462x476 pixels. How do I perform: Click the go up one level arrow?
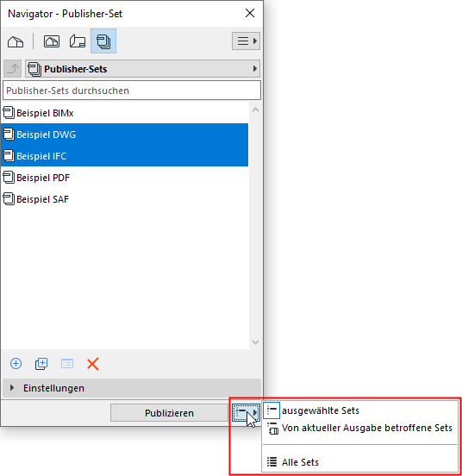tap(12, 69)
